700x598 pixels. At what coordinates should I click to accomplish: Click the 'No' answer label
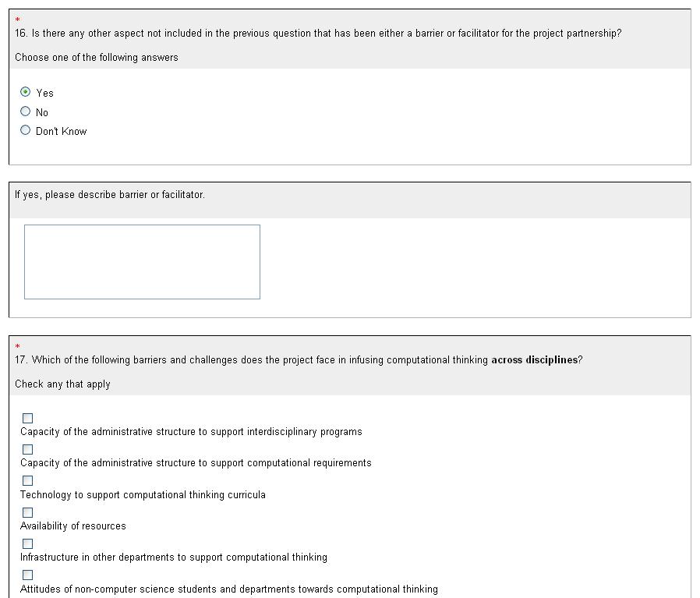tap(42, 112)
